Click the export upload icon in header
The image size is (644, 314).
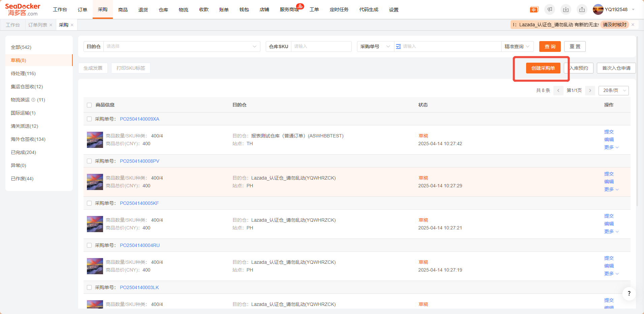click(x=582, y=10)
